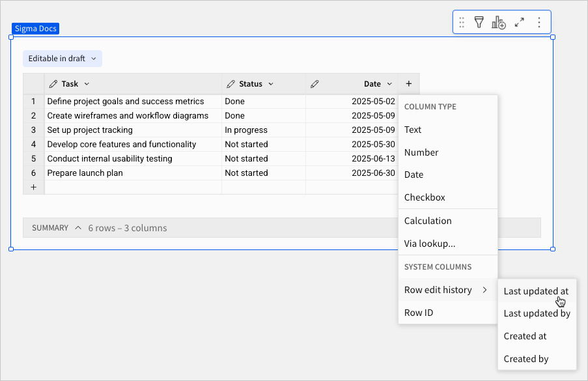Click the filter funnel icon in toolbar

pos(479,23)
